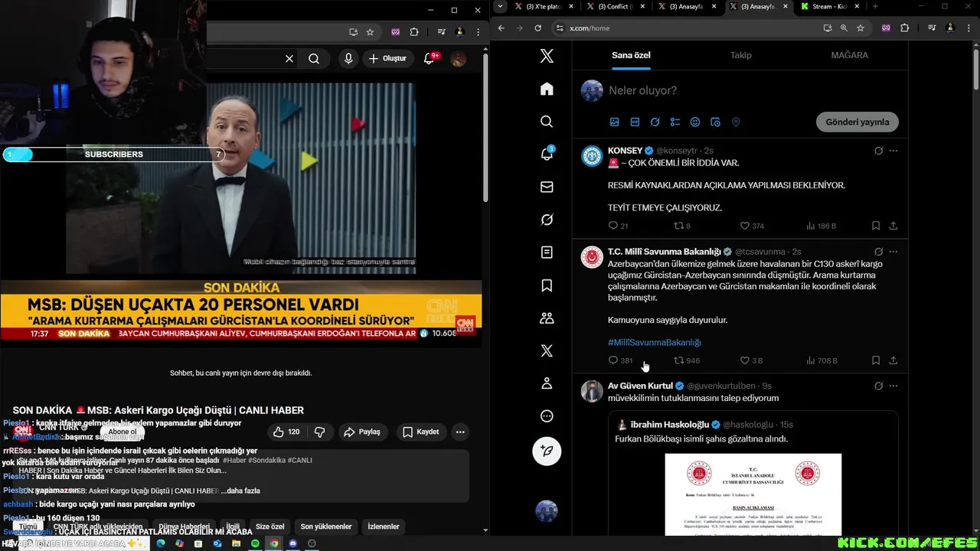Open the tab search dropdown in right Chrome window
980x551 pixels.
[500, 7]
